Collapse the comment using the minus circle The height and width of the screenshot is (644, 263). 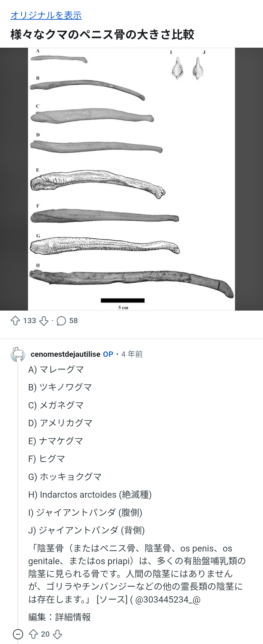(18, 634)
